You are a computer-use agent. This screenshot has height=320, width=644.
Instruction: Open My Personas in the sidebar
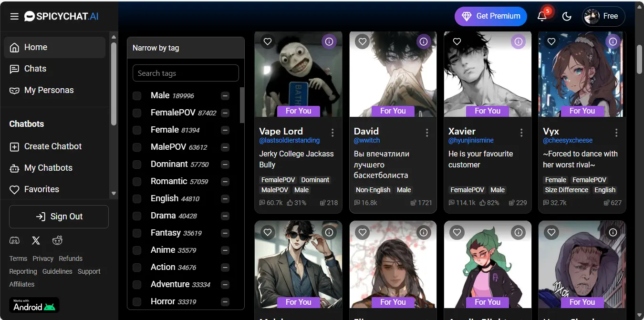(49, 90)
